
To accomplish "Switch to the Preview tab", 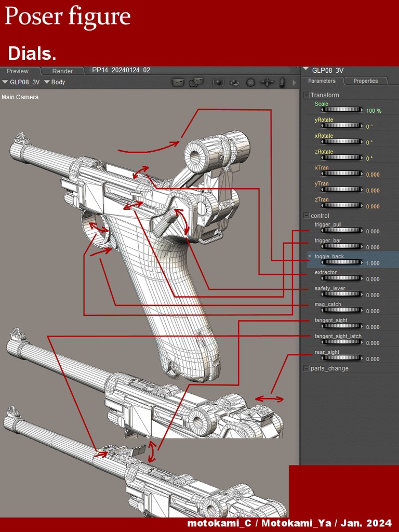I will click(x=18, y=71).
